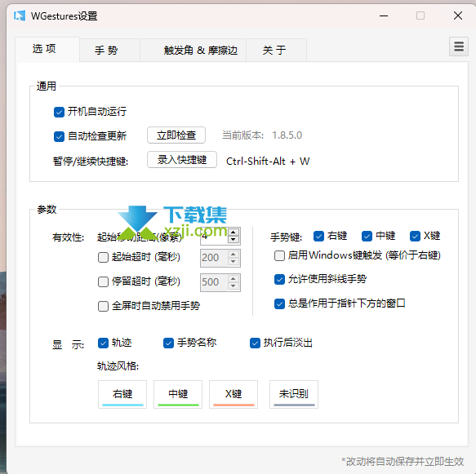Viewport: 476px width, 474px height.
Task: Increase 起始移动距离 value with up arrow
Action: coord(234,233)
